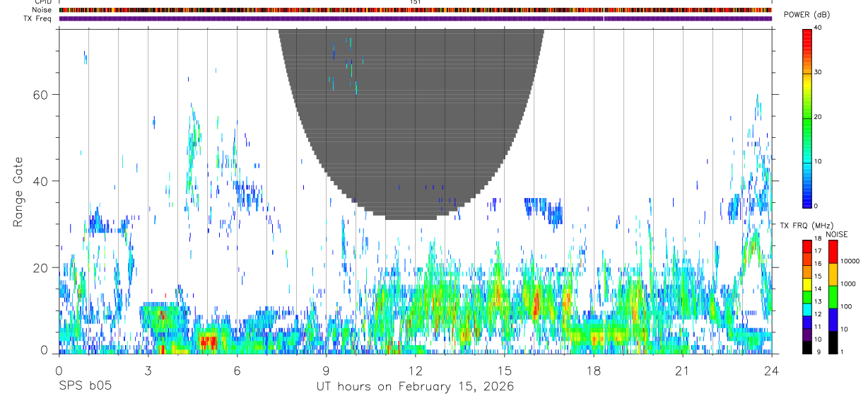
Task: Click the 1 label on the NOISE scale
Action: (842, 352)
